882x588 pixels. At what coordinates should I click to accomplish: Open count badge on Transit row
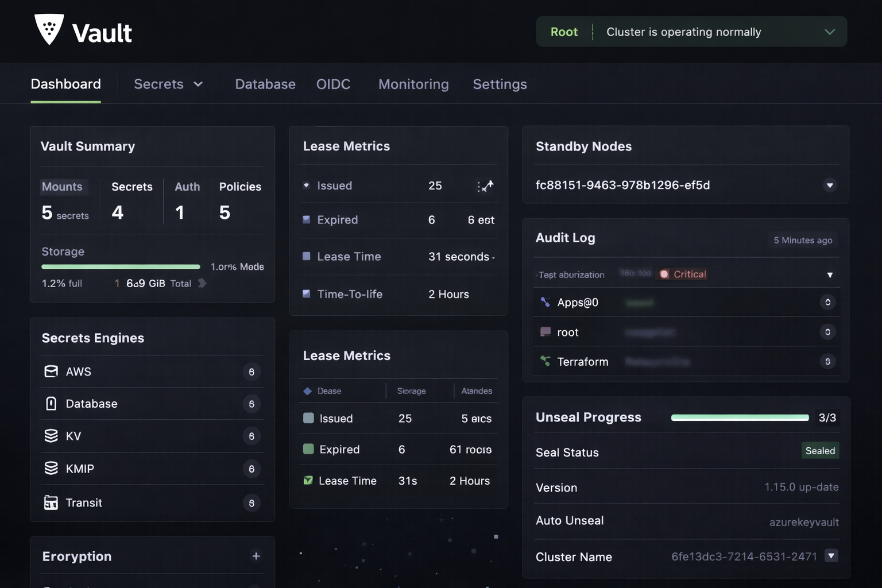pos(252,503)
